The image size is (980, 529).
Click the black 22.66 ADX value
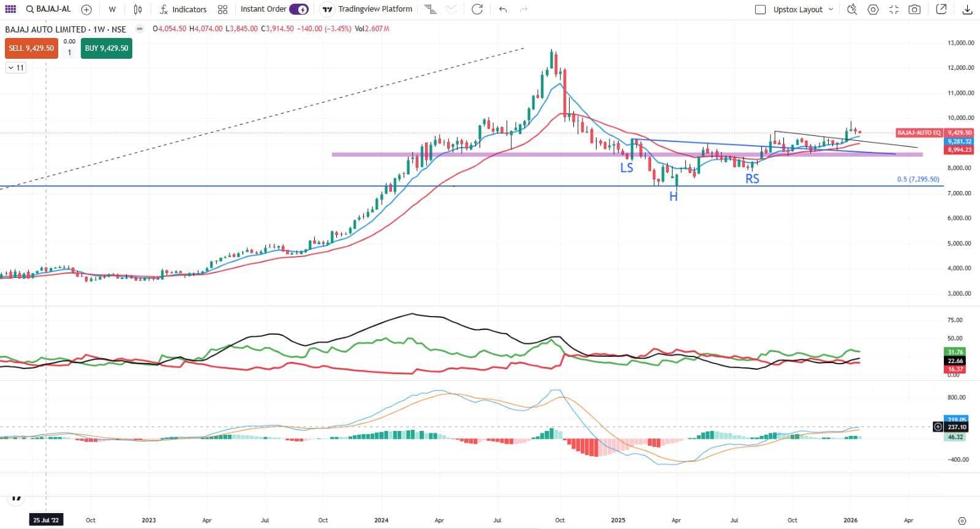click(x=956, y=361)
